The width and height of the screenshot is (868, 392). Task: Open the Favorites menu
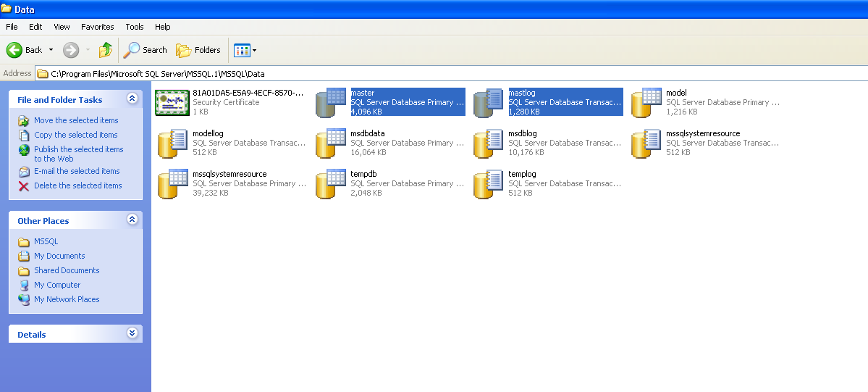(98, 27)
